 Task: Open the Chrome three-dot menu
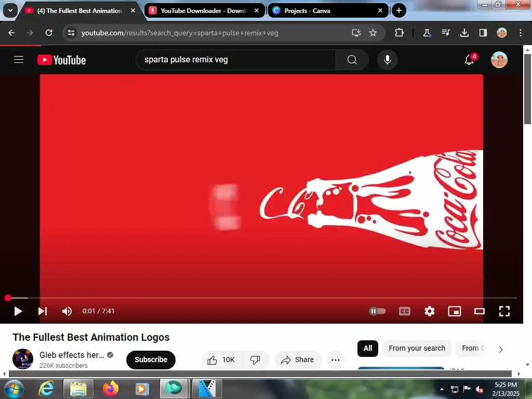[521, 33]
